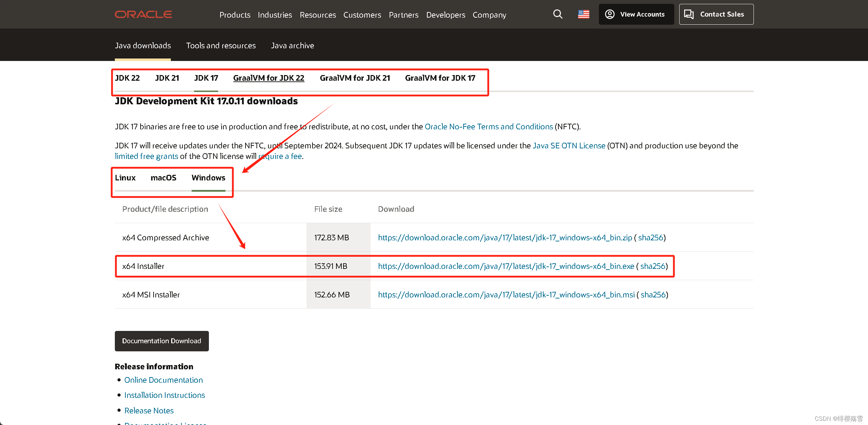Click the JDK Development Kit 17.0.11 downloads heading
Screen dimensions: 868x425
[206, 101]
